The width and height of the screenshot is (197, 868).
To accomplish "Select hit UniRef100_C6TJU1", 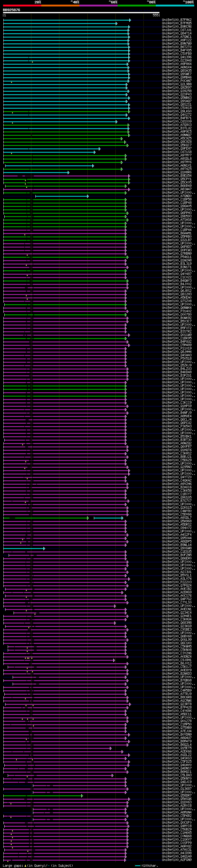I will coord(177,30).
